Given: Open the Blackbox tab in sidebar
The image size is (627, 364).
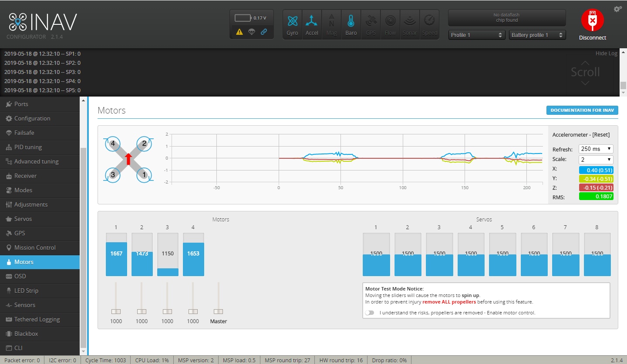Looking at the screenshot, I should tap(26, 334).
